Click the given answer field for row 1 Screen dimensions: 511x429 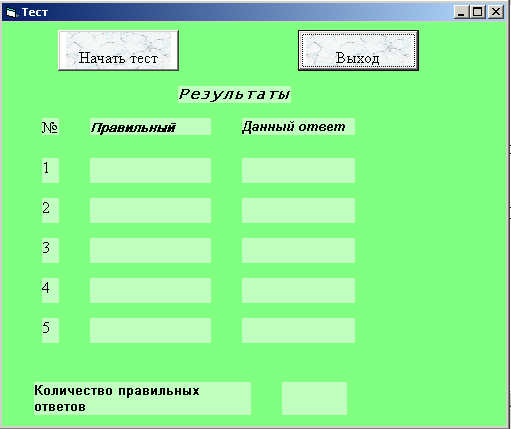pyautogui.click(x=298, y=171)
